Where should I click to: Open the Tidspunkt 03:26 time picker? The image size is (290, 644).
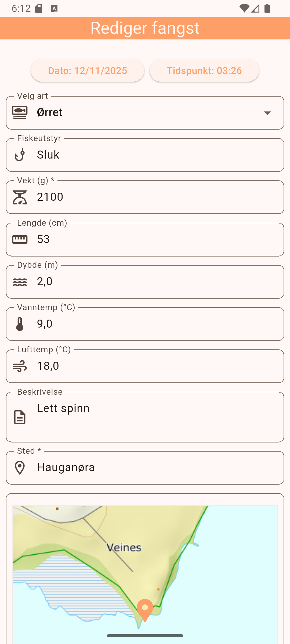click(x=204, y=71)
